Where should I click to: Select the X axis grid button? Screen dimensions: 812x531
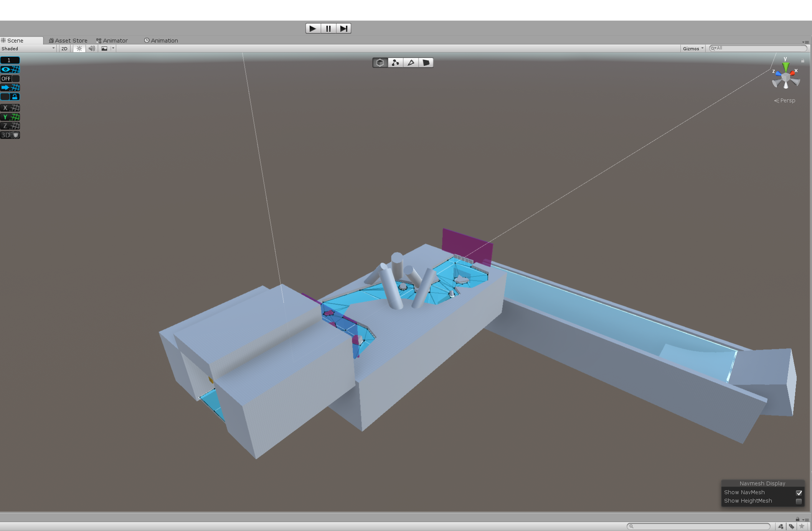click(10, 108)
